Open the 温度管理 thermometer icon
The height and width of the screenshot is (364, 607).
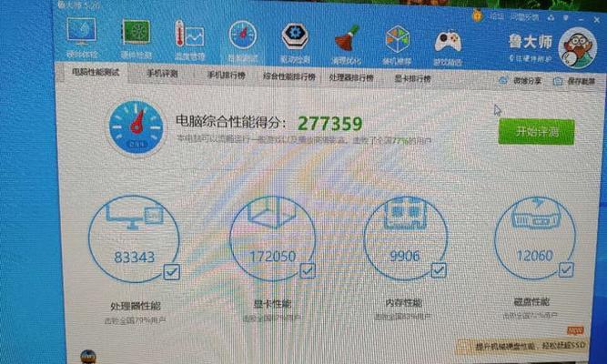189,35
